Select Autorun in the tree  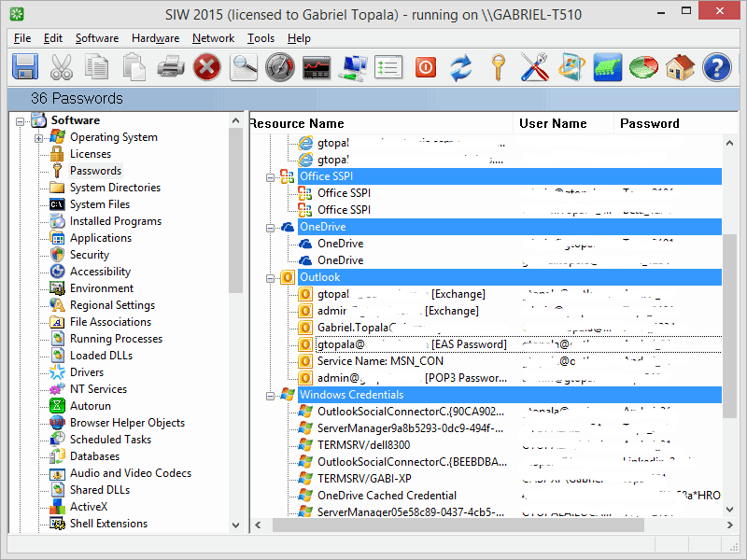point(91,406)
